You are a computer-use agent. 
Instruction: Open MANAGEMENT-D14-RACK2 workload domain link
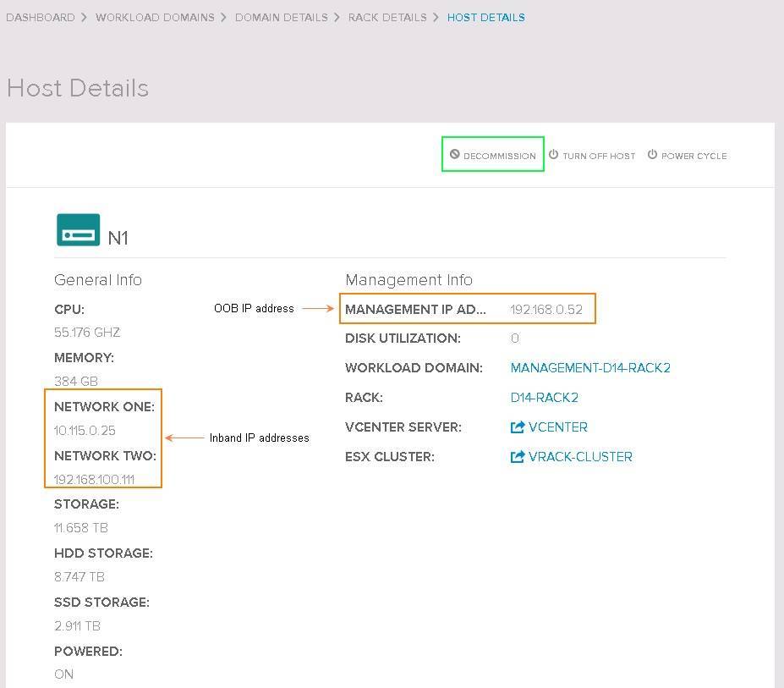[x=590, y=368]
